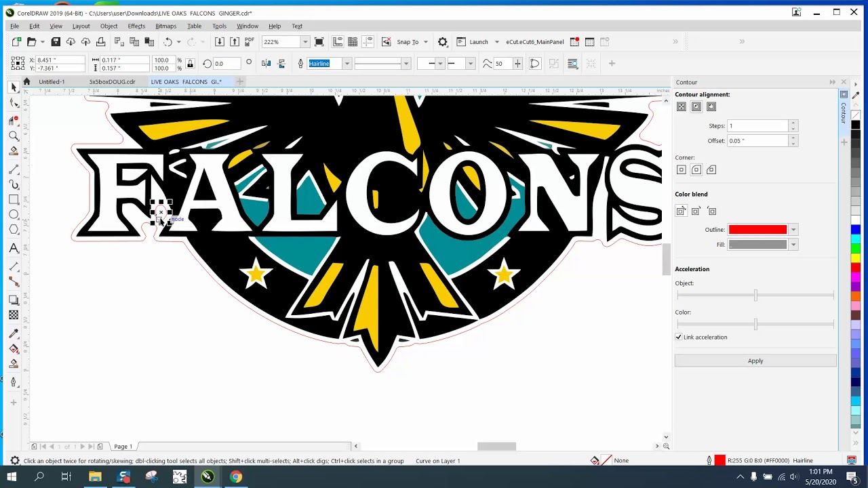
Task: Open the Snap To dropdown
Action: pyautogui.click(x=425, y=42)
